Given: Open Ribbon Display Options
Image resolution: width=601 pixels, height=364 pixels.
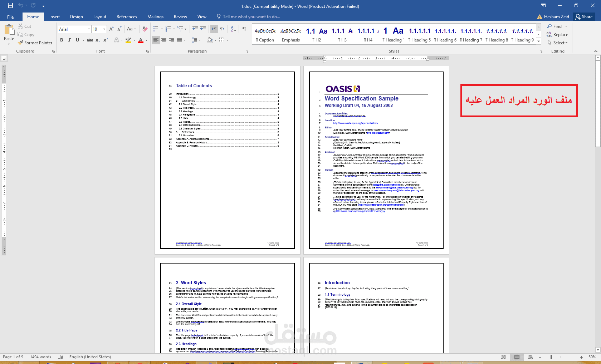Looking at the screenshot, I should click(x=543, y=6).
